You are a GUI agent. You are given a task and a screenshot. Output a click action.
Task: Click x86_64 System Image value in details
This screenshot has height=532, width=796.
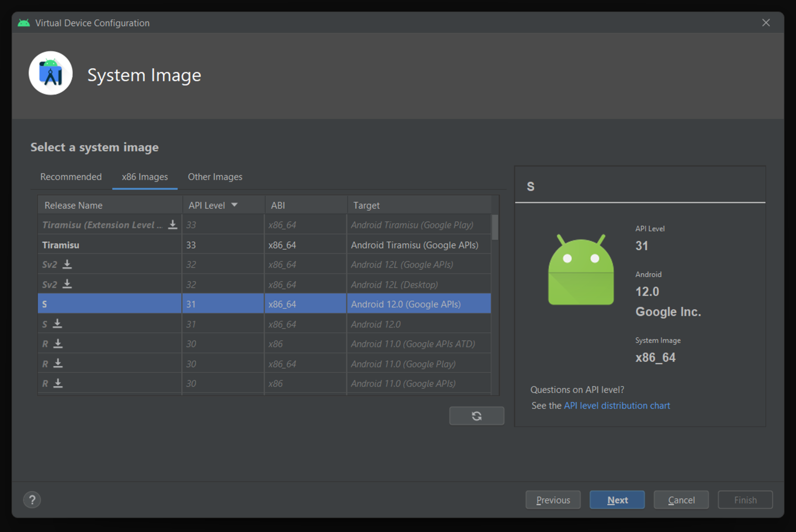click(x=655, y=357)
